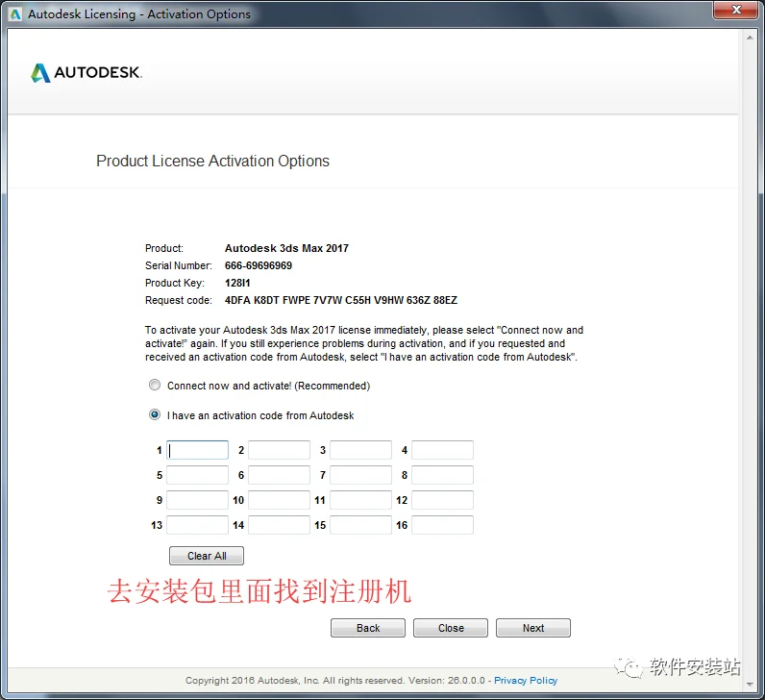Click activation code field 7
Image resolution: width=765 pixels, height=700 pixels.
360,475
